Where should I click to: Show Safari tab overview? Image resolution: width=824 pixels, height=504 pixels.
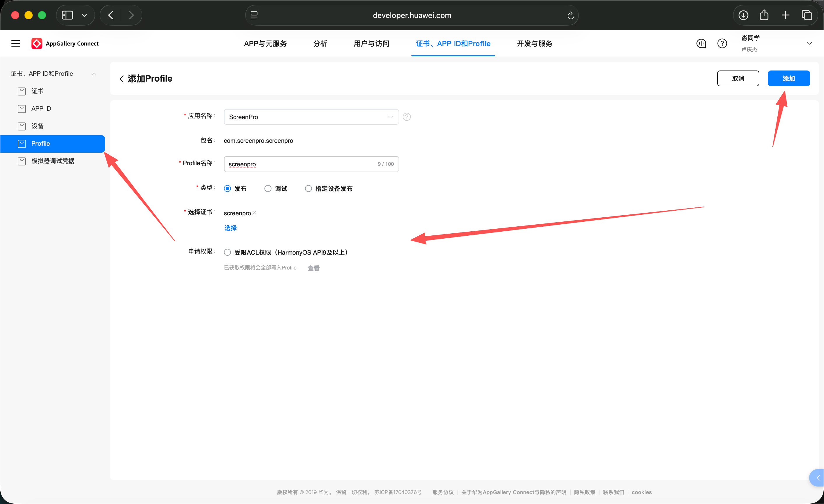(x=807, y=15)
